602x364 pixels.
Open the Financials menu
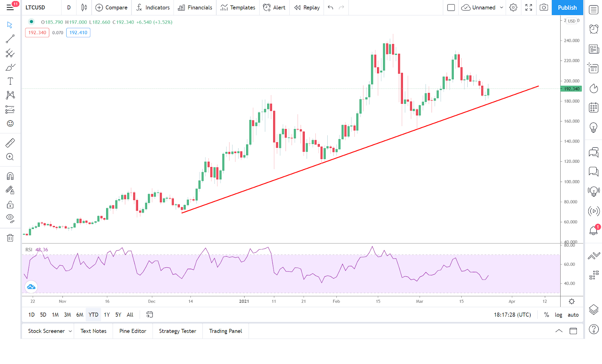click(195, 8)
